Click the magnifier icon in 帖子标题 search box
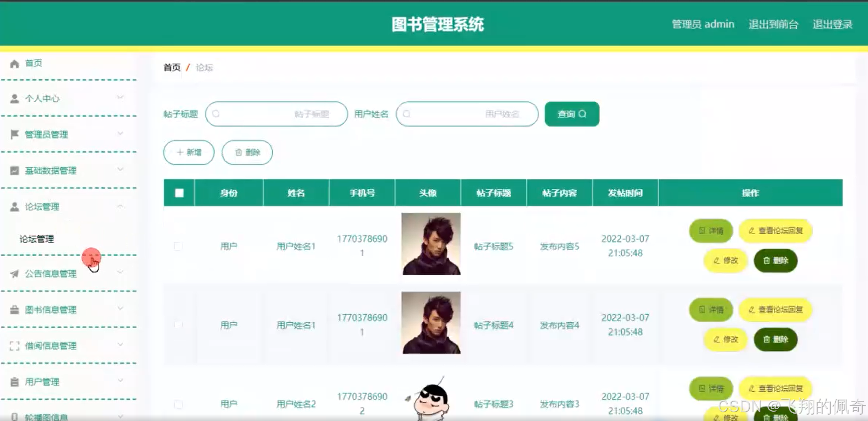 click(216, 114)
